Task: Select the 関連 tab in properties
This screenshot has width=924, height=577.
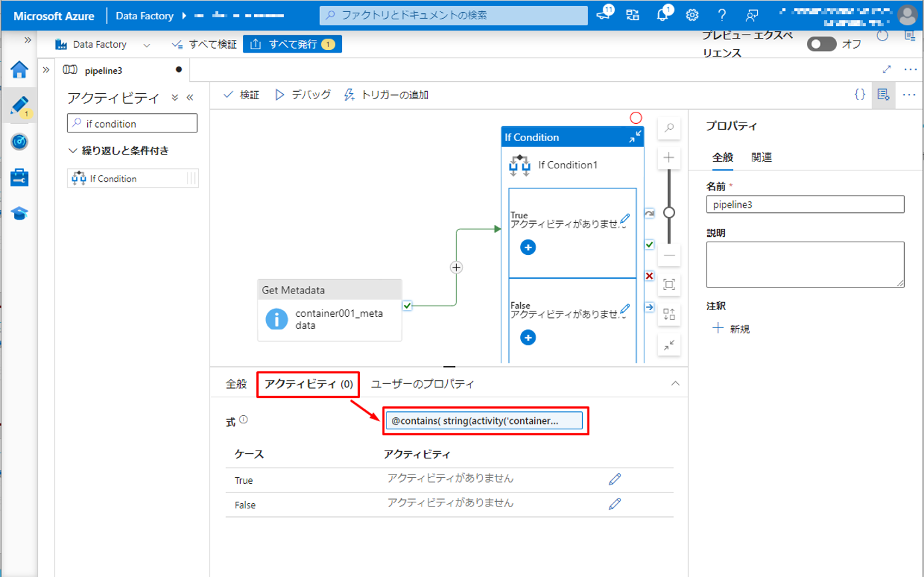Action: [x=761, y=158]
